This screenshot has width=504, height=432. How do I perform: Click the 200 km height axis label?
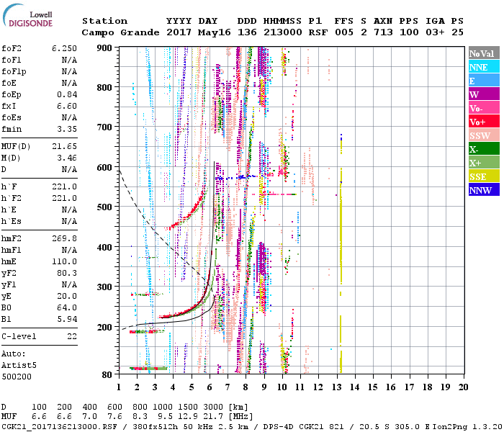point(104,327)
